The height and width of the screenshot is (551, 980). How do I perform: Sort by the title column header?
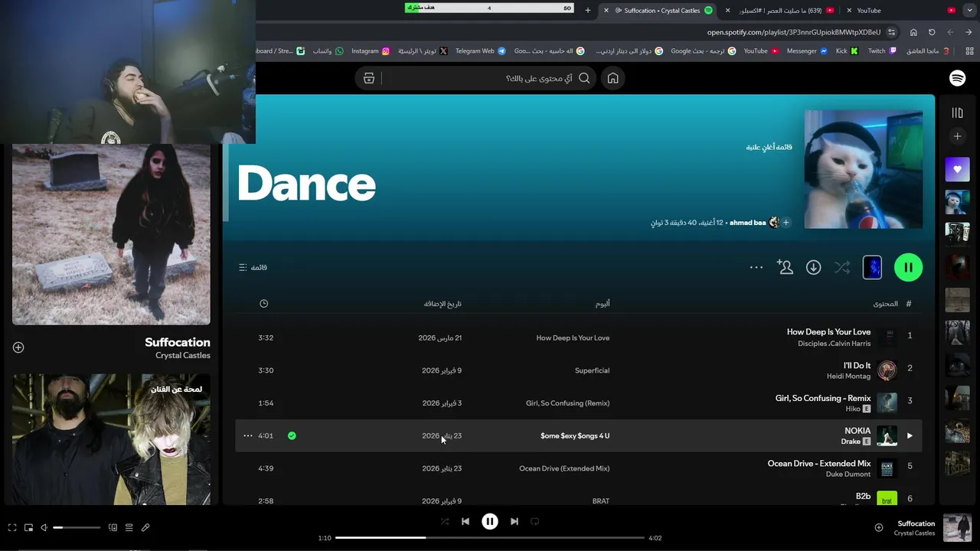(885, 304)
